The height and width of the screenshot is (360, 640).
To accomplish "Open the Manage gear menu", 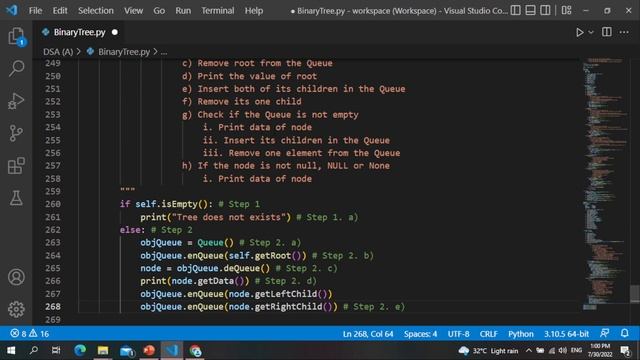I will pos(16,309).
